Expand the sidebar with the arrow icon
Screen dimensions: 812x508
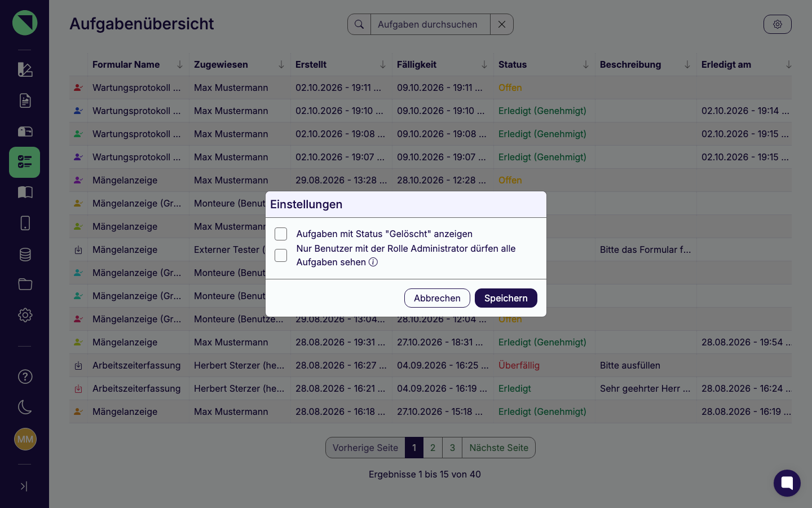(x=24, y=486)
